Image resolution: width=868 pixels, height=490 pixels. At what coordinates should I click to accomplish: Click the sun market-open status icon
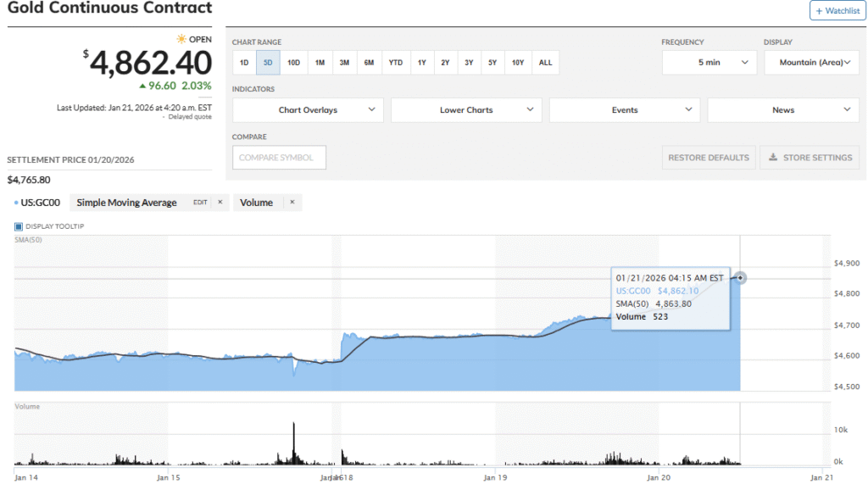[x=181, y=39]
